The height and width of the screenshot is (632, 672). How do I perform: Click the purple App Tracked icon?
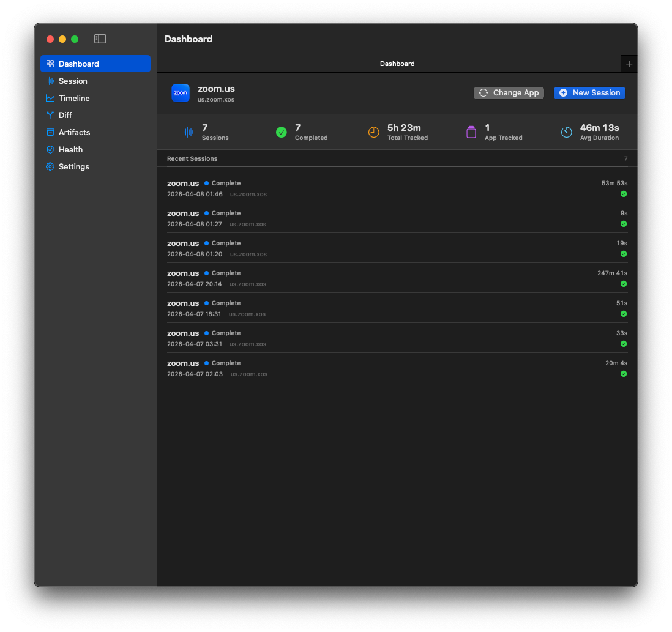click(x=471, y=132)
